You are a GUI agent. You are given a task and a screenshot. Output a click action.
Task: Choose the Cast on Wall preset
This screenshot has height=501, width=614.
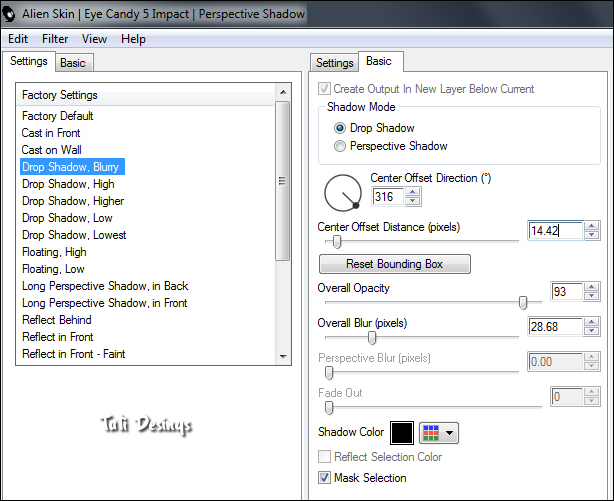click(x=52, y=150)
